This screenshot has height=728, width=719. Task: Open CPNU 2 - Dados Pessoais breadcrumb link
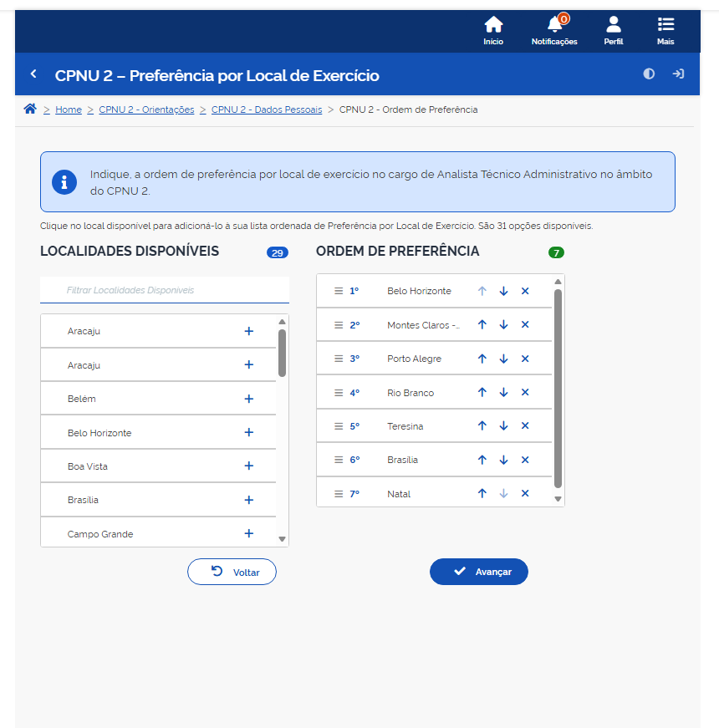[266, 109]
